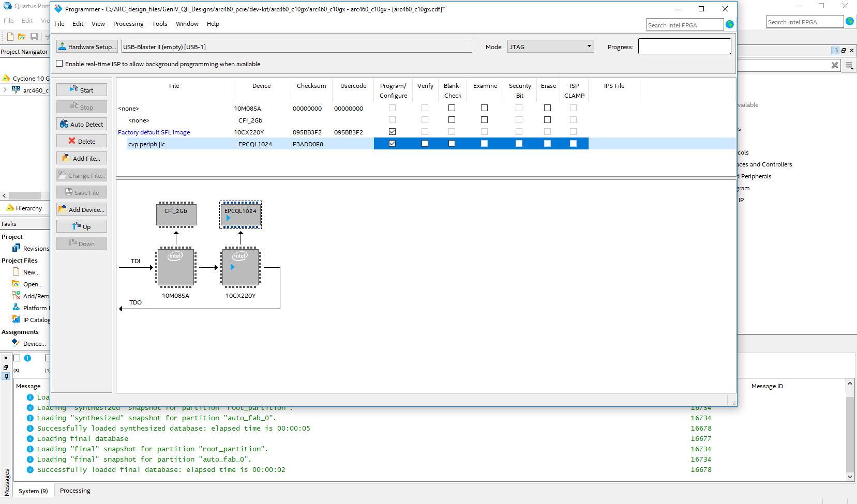This screenshot has width=857, height=504.
Task: Click the EPCQL1024 chip in diagram
Action: point(240,215)
